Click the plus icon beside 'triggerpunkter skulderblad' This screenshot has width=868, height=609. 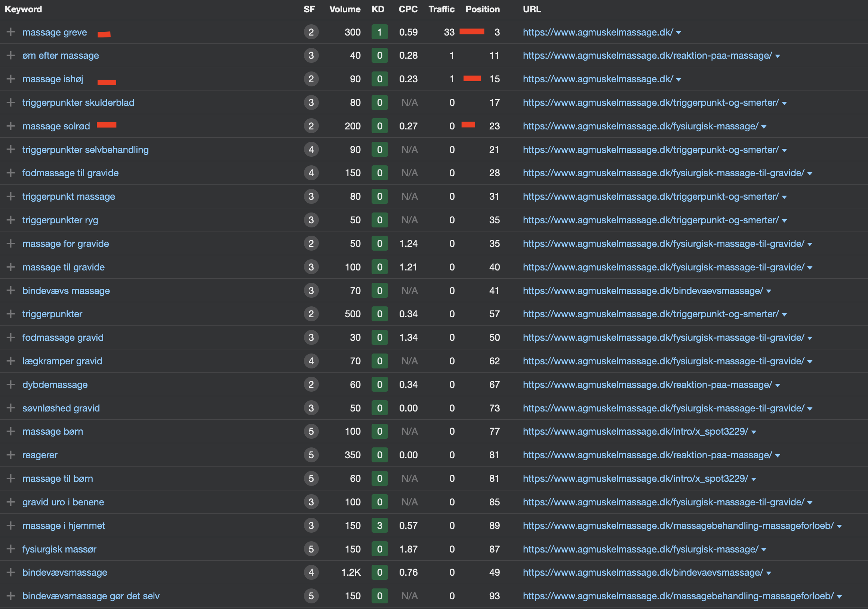(10, 102)
